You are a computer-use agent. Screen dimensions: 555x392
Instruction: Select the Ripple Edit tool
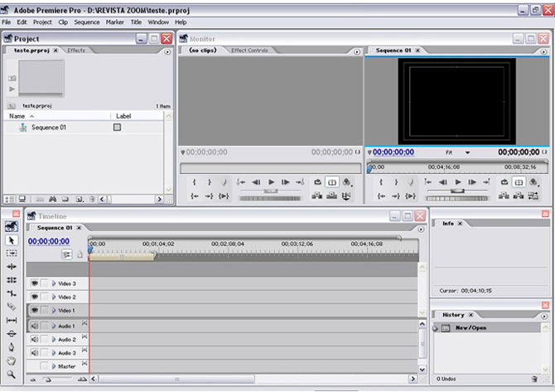[12, 266]
